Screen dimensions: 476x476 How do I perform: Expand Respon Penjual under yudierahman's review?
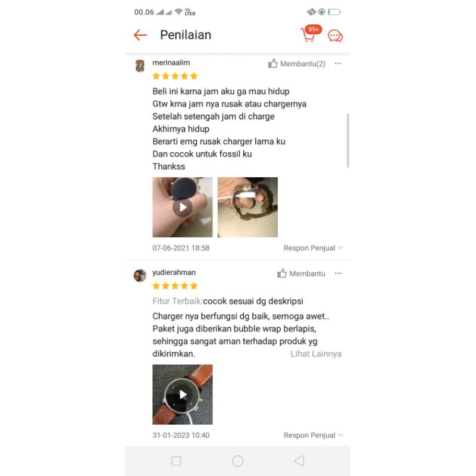coord(313,435)
